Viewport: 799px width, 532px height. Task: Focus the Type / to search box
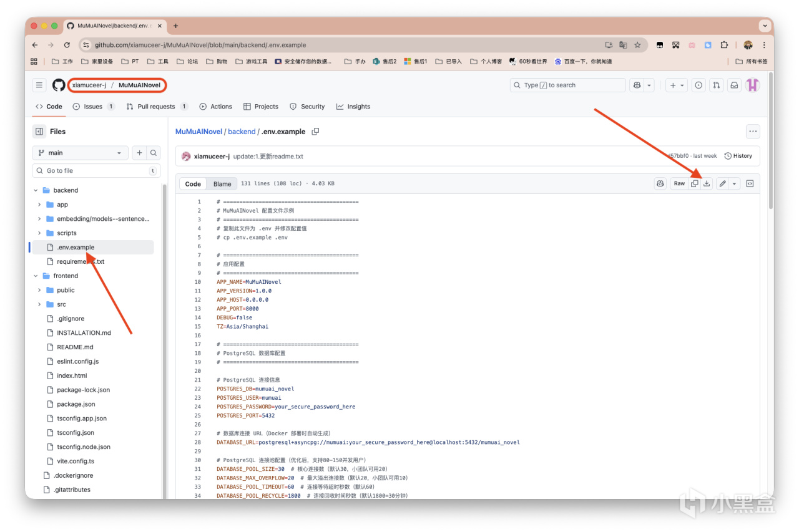tap(567, 85)
